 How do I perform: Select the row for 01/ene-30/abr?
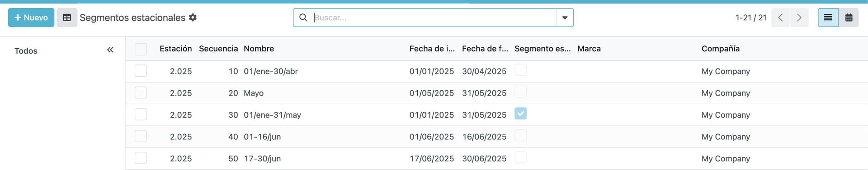click(x=141, y=71)
